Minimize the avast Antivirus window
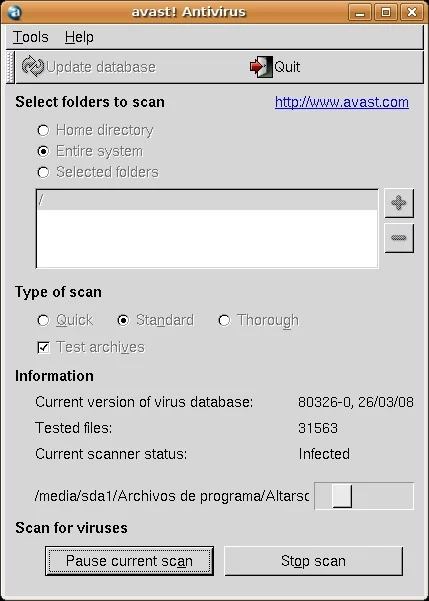This screenshot has height=601, width=429. (360, 12)
